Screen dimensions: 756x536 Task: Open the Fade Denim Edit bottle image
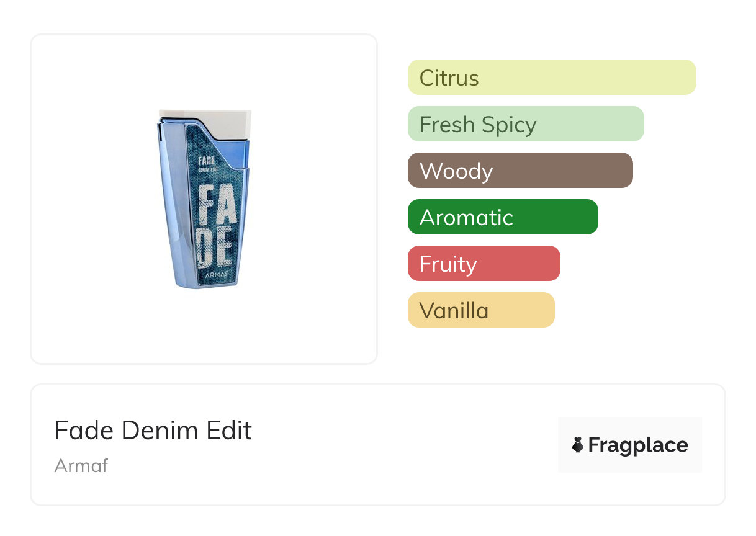(x=204, y=199)
